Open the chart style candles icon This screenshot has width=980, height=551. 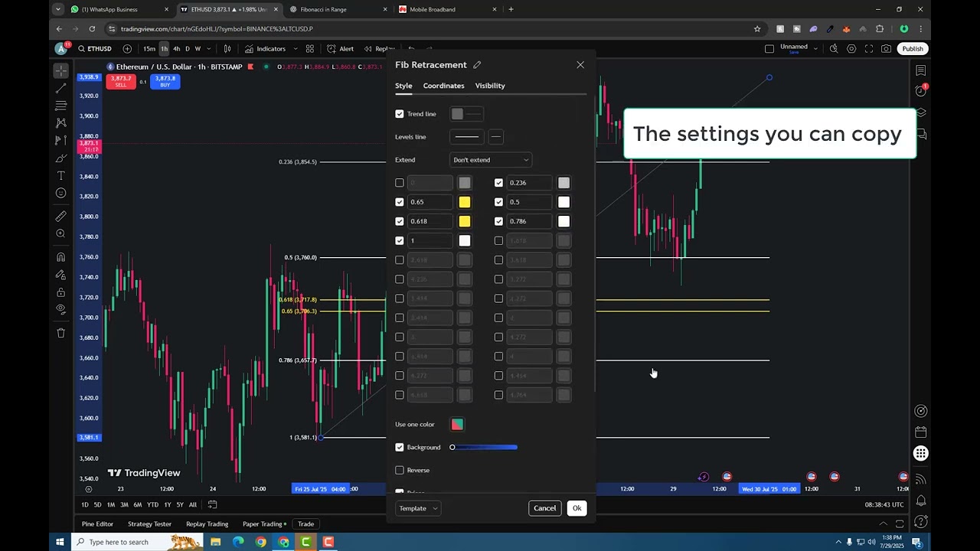click(x=227, y=49)
